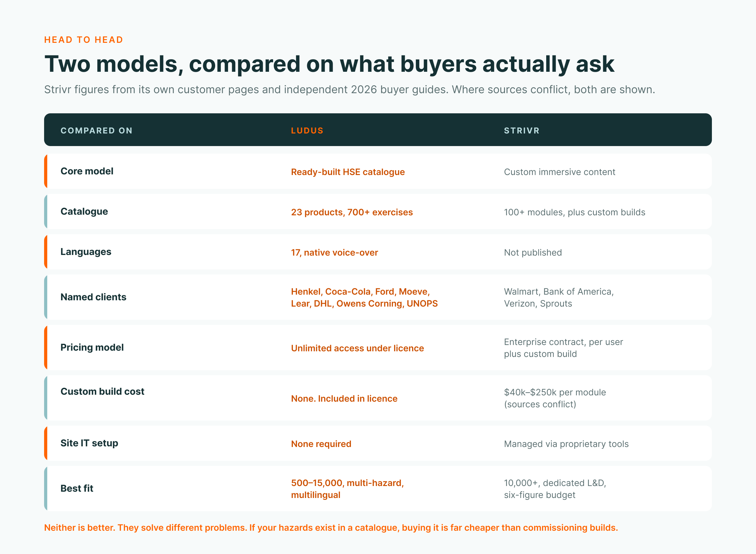Click 'Unlimited access under licence' text
This screenshot has width=756, height=554.
point(357,348)
